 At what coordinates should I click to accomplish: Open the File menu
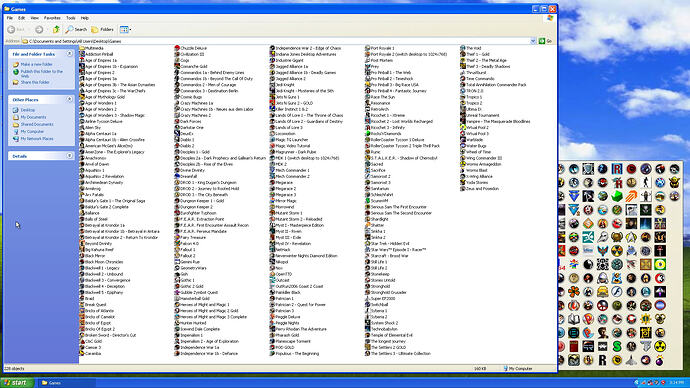(x=10, y=18)
